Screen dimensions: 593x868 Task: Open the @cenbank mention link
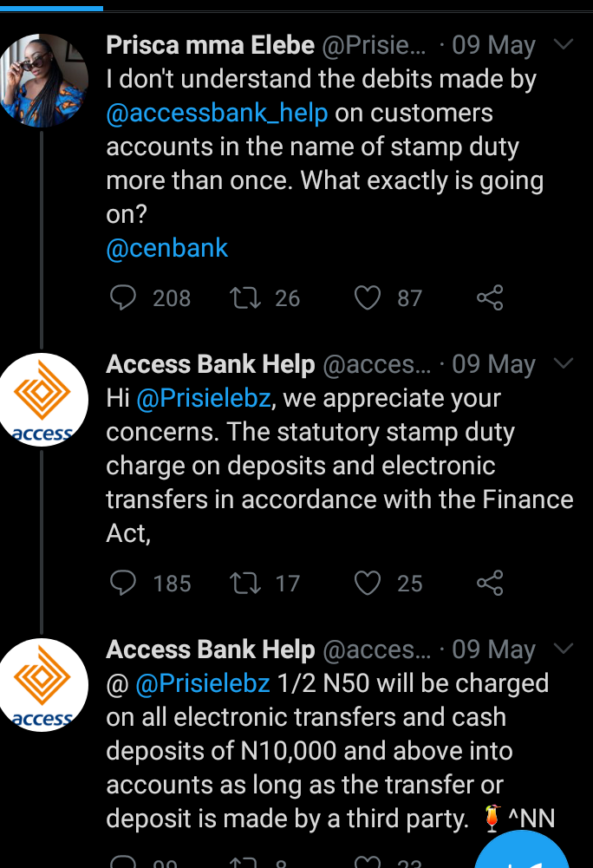click(166, 248)
